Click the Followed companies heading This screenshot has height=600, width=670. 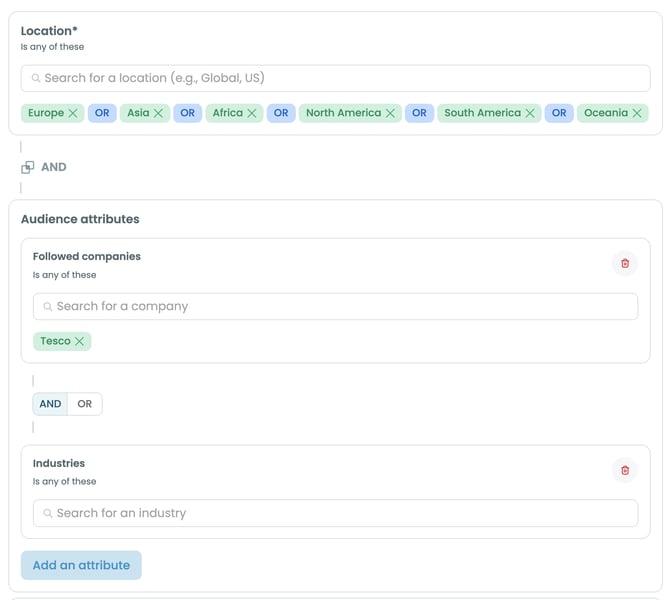(x=87, y=256)
